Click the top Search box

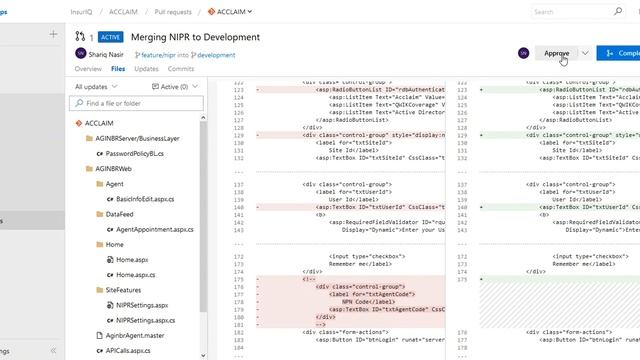(578, 12)
